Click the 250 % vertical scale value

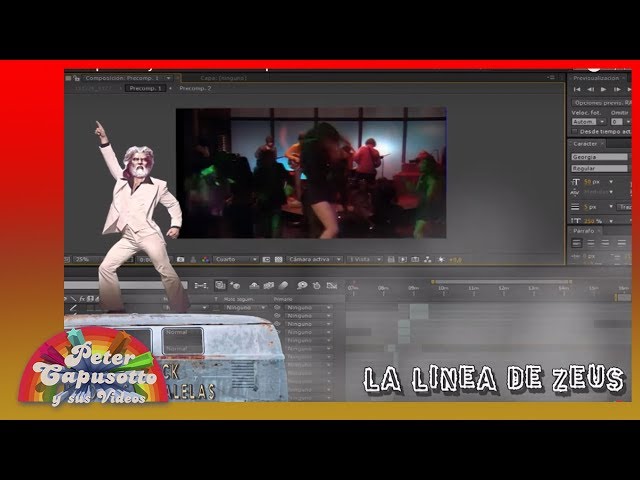593,221
